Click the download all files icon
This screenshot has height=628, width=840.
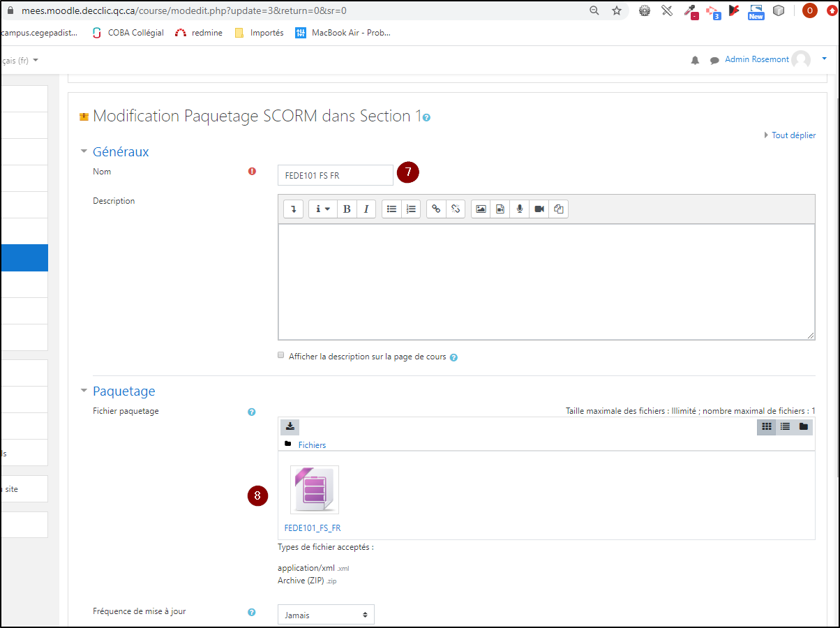pos(290,426)
